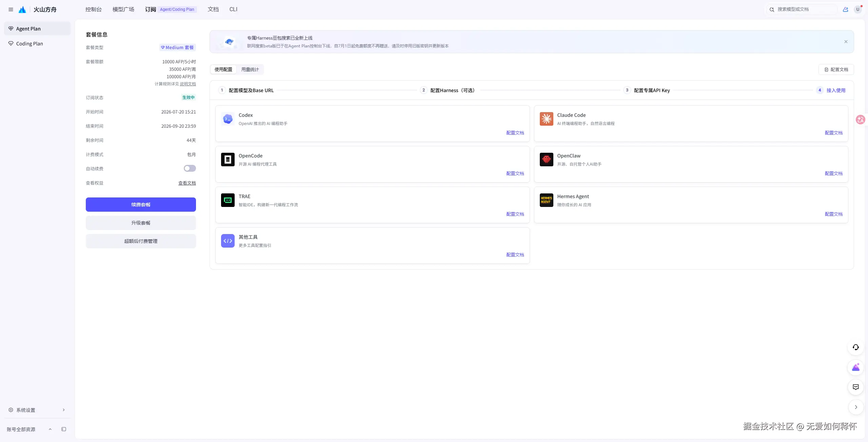Click the 火山方舟 logo icon

pos(22,9)
